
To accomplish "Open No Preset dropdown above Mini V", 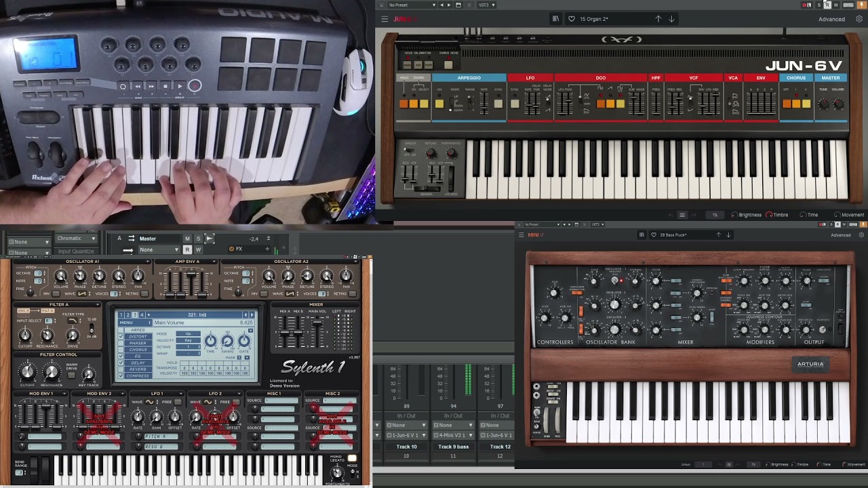I will click(541, 224).
